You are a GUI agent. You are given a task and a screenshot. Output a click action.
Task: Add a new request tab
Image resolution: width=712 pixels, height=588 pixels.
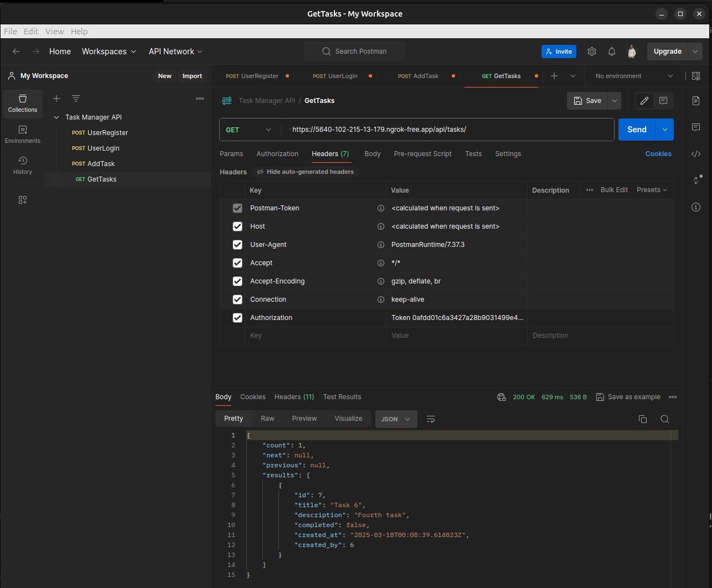click(554, 76)
